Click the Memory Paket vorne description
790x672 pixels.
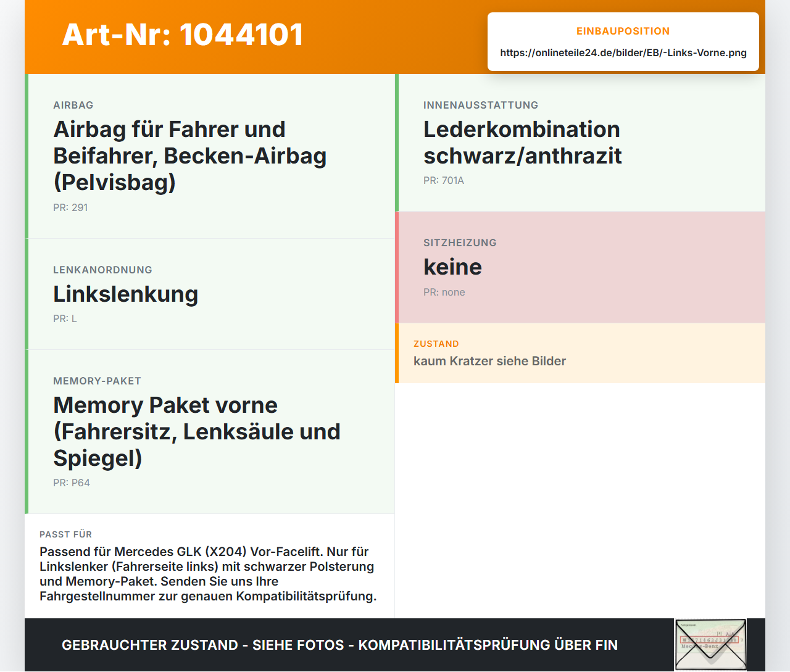pos(197,431)
